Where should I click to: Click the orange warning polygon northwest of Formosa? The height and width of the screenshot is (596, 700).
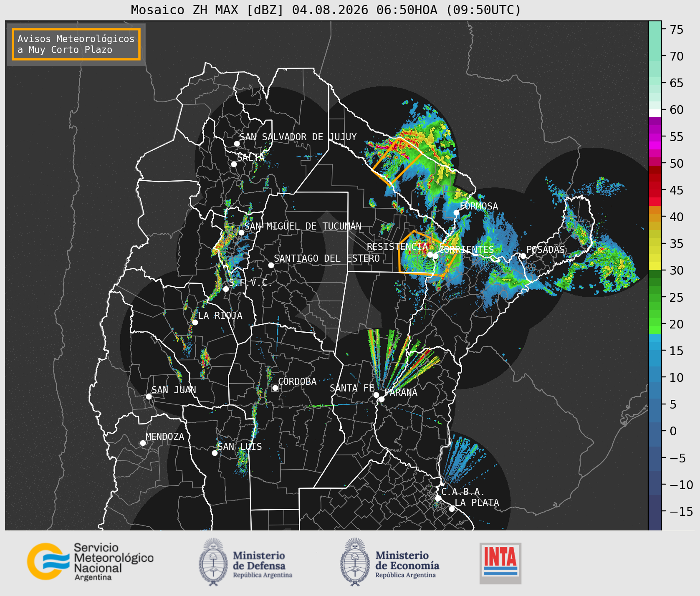pos(397,161)
